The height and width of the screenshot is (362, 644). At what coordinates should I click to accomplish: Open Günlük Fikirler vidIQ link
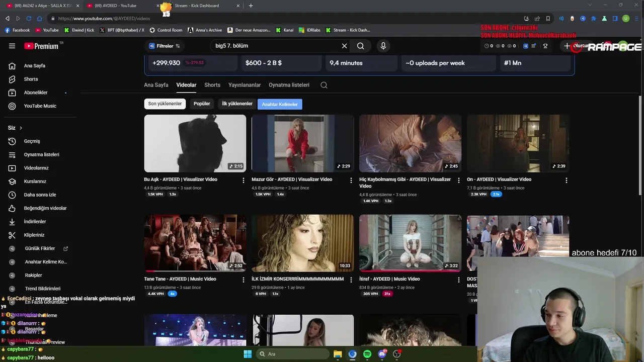pos(40,248)
